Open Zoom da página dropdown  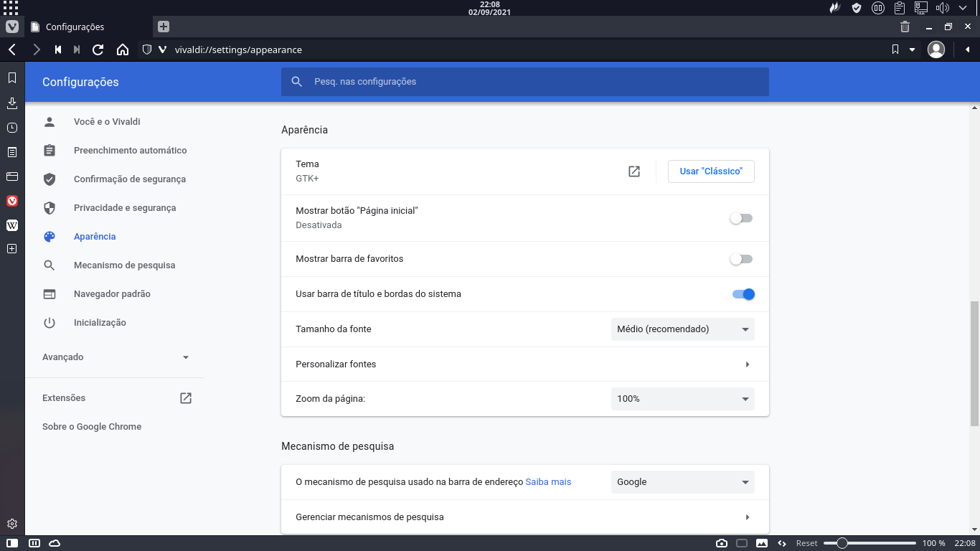click(683, 399)
